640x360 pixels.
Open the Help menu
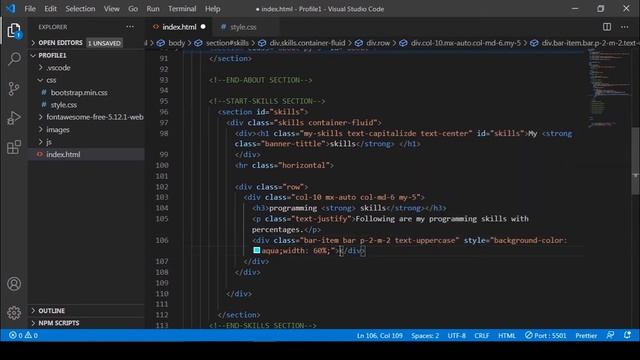point(212,9)
